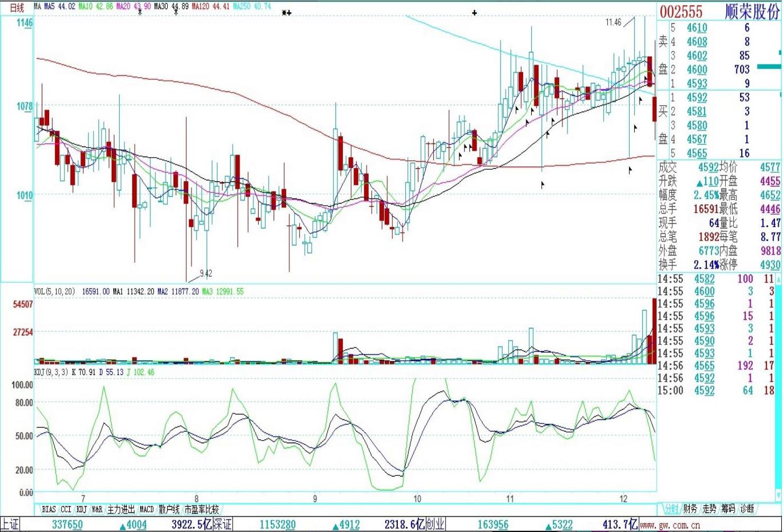Viewport: 784px width, 532px height.
Task: Click the 开盘 value 4455
Action: coord(770,181)
